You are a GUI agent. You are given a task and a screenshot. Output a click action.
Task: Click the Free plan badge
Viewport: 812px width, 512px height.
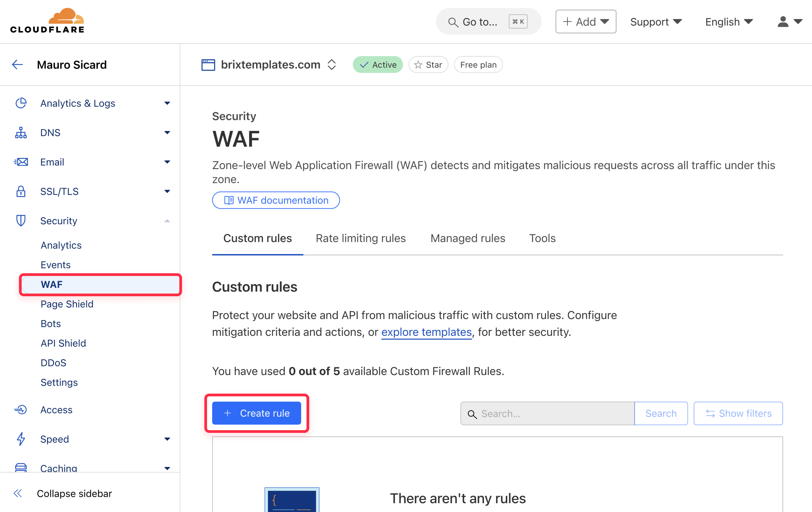tap(478, 65)
